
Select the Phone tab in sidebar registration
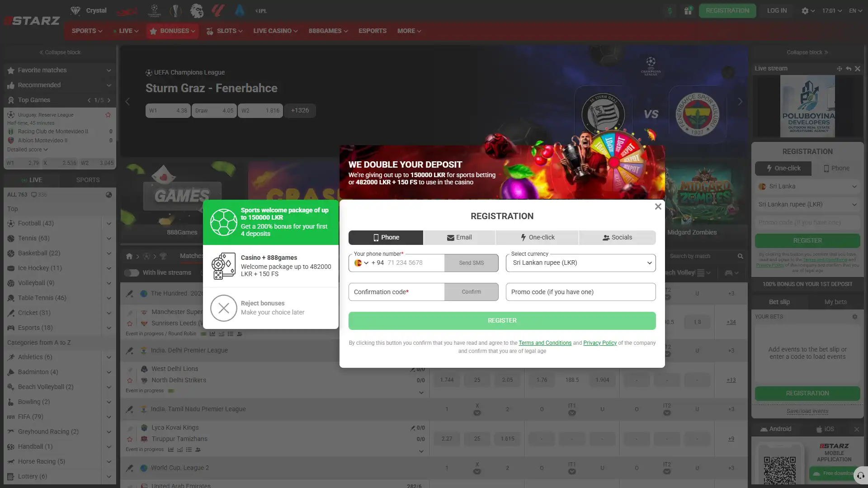click(x=836, y=169)
